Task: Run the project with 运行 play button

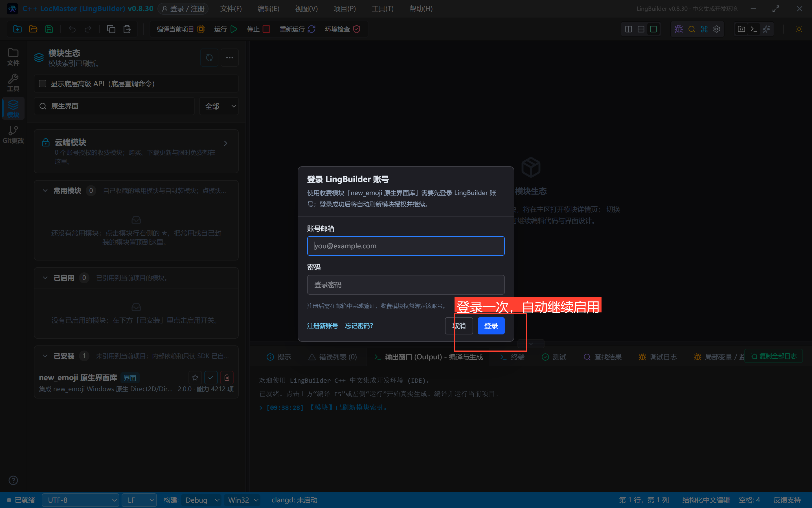Action: (226, 29)
